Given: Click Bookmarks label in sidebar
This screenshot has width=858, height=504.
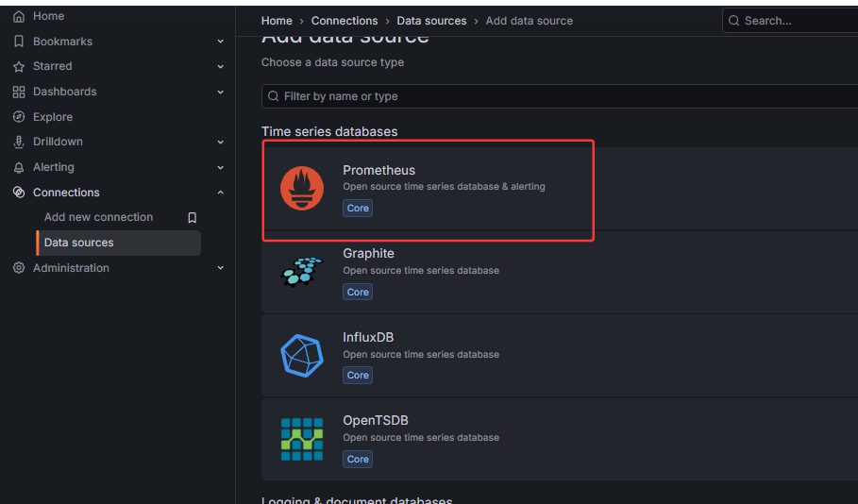Looking at the screenshot, I should (x=62, y=42).
